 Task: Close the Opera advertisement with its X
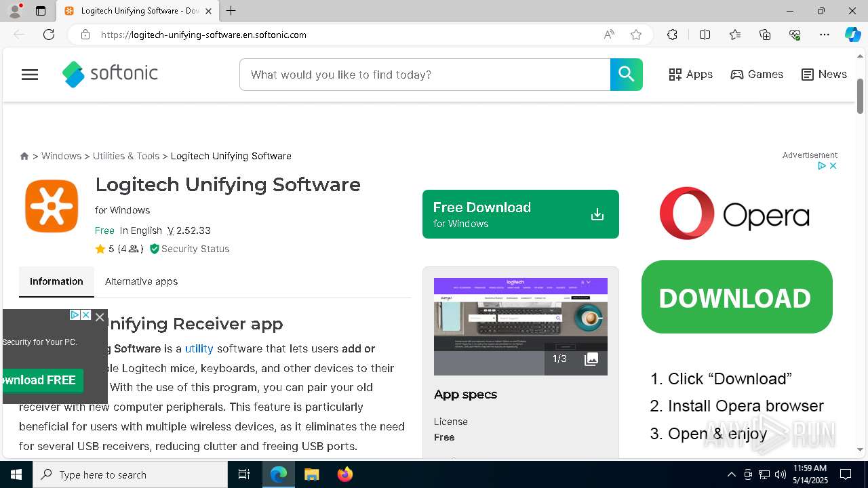click(833, 165)
